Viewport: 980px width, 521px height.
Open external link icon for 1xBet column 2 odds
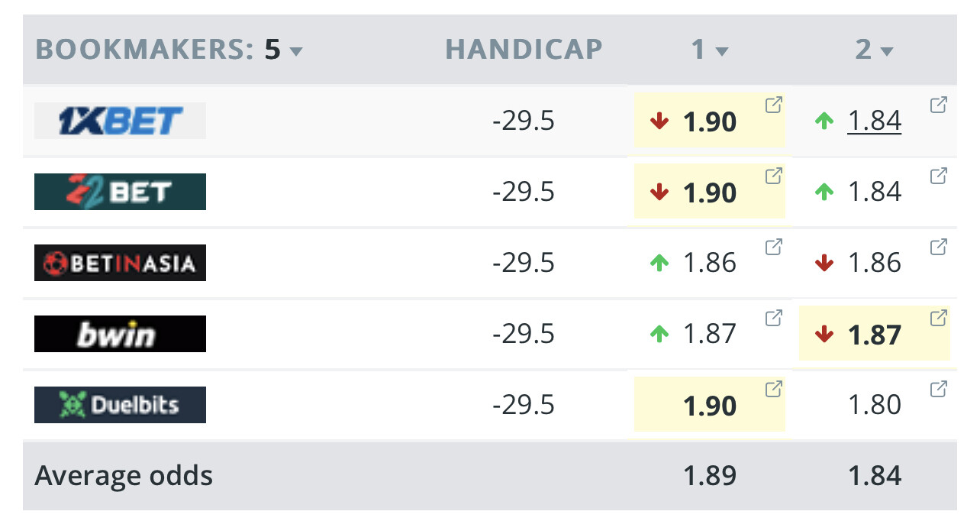pos(938,105)
